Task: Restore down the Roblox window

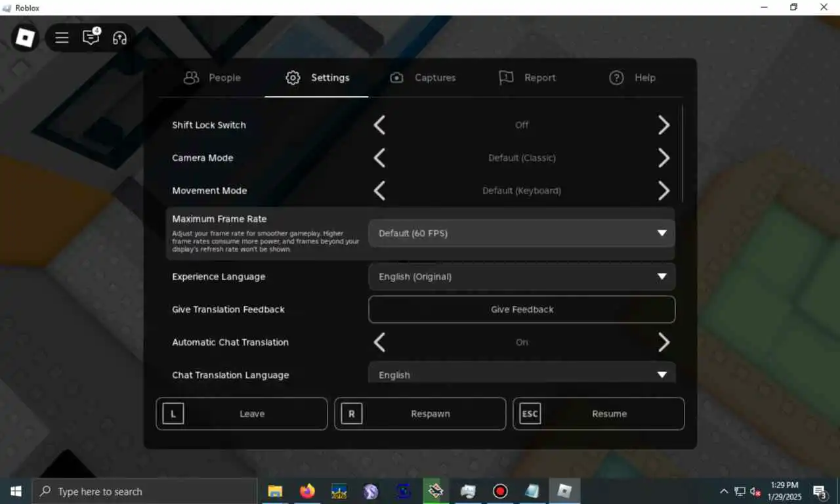Action: 793,7
